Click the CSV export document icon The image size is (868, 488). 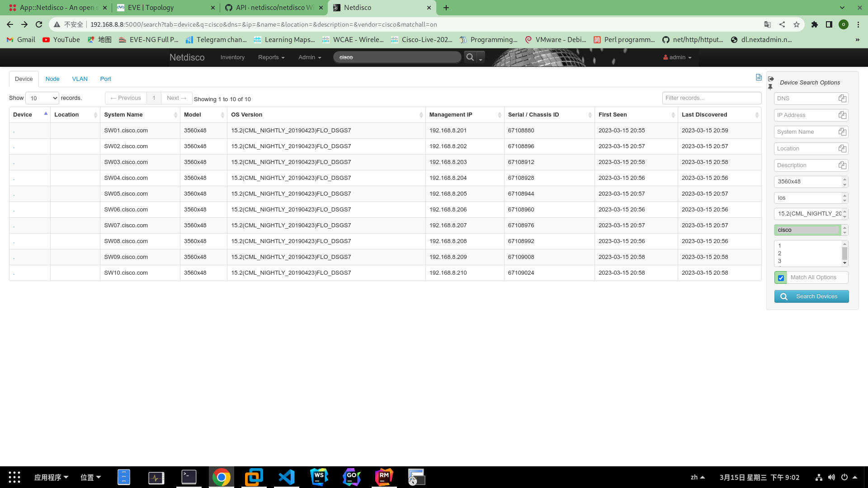[759, 77]
